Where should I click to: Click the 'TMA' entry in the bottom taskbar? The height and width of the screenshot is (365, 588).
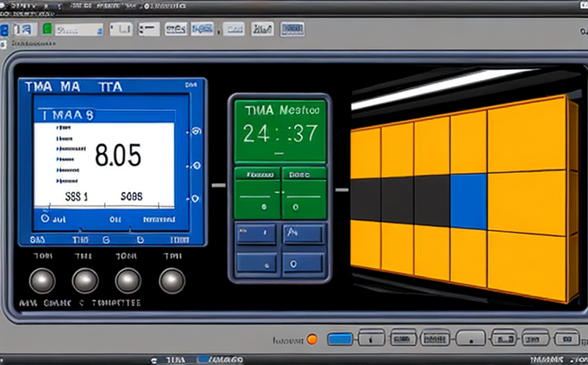click(176, 361)
